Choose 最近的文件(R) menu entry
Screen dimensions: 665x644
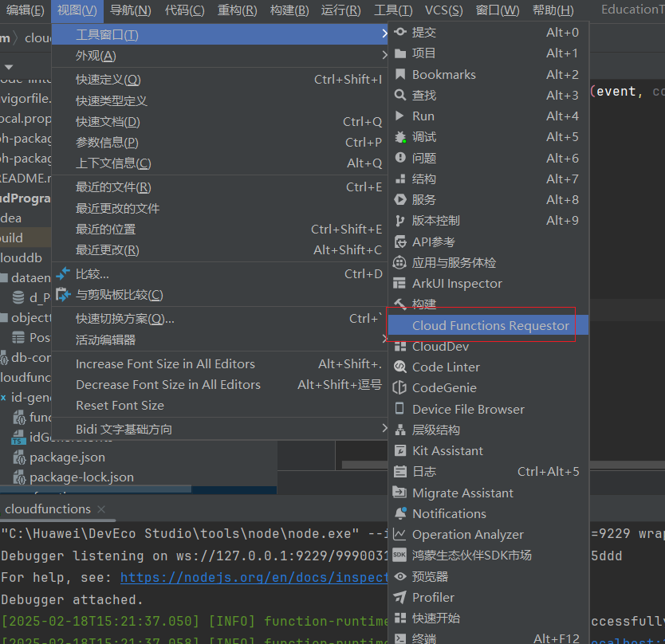point(219,187)
